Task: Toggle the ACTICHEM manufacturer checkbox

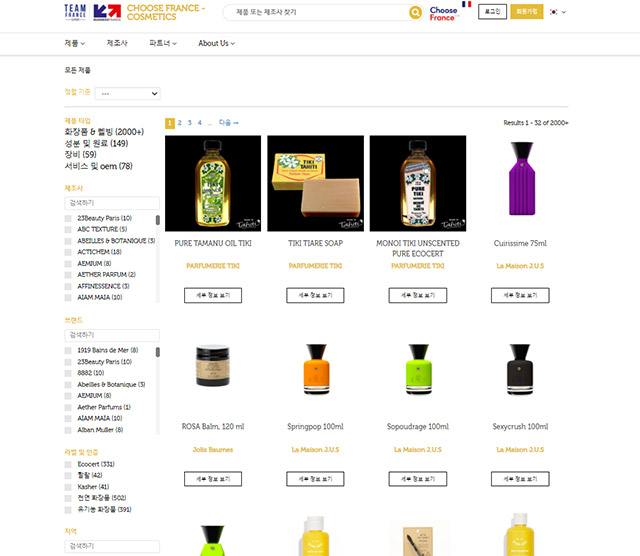Action: [68, 252]
